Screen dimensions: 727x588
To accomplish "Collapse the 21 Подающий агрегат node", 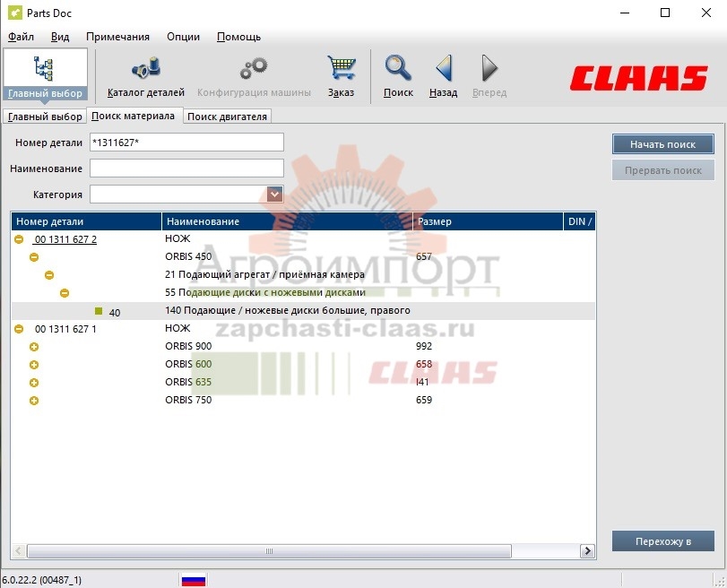I will click(49, 275).
